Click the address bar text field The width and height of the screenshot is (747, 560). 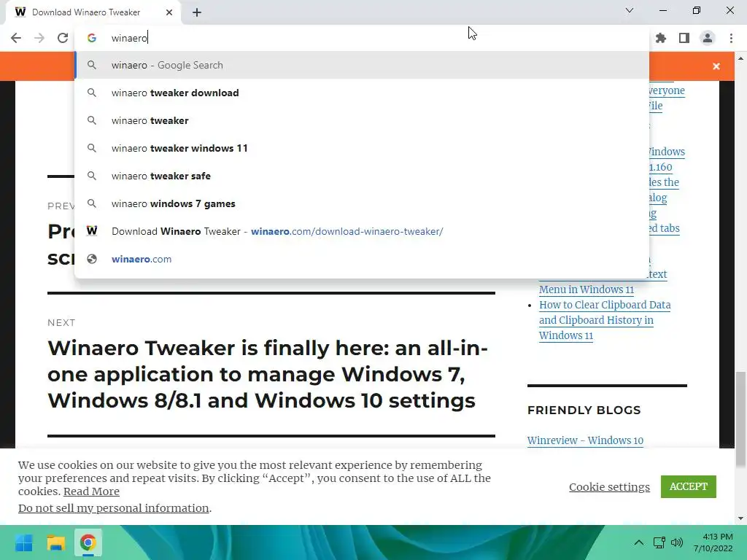[362, 38]
